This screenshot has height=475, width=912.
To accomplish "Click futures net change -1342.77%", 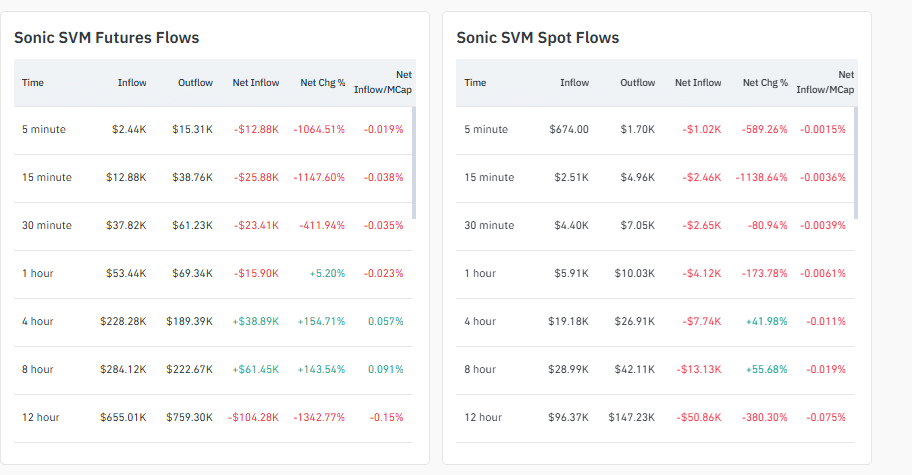I will point(319,417).
